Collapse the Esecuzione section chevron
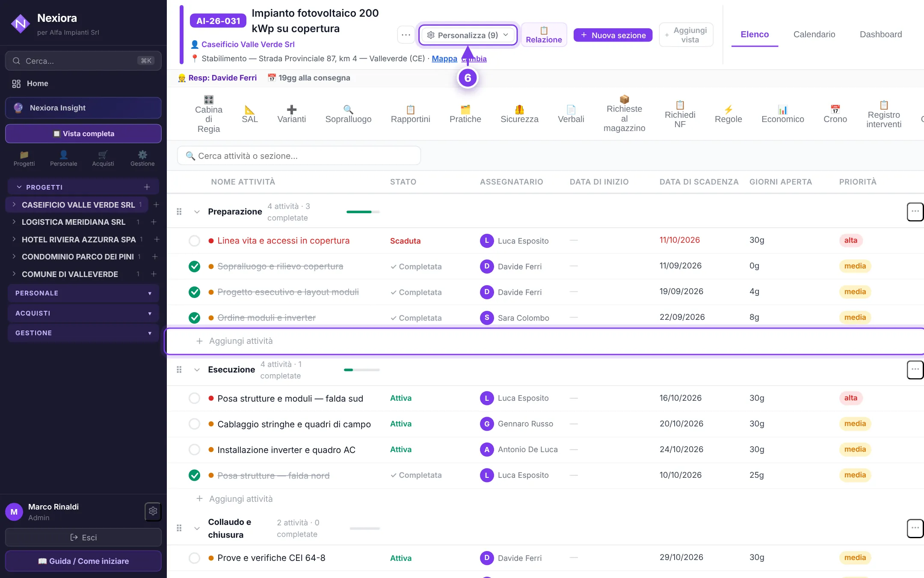Image resolution: width=924 pixels, height=578 pixels. pyautogui.click(x=197, y=370)
